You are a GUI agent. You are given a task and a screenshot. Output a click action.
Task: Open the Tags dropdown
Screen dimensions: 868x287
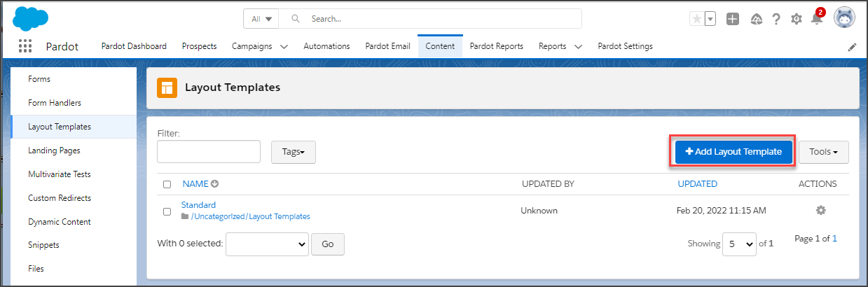[294, 152]
